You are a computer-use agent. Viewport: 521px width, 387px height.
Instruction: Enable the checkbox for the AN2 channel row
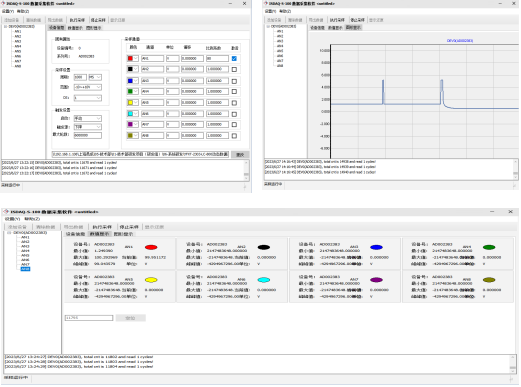234,69
